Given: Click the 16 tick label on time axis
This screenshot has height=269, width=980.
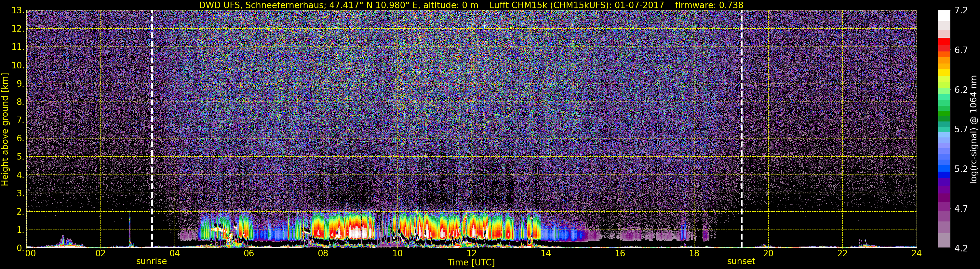Looking at the screenshot, I should [x=620, y=253].
